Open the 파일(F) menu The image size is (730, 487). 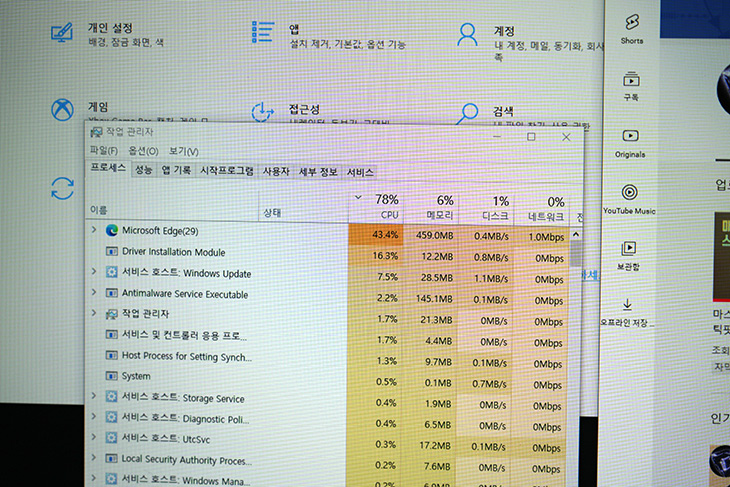(104, 150)
